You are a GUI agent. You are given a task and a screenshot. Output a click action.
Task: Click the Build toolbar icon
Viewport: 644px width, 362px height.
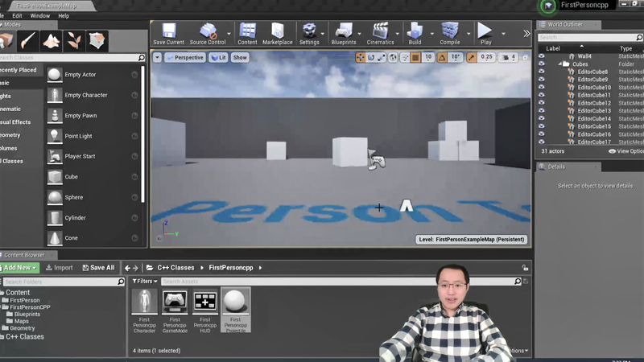point(415,34)
